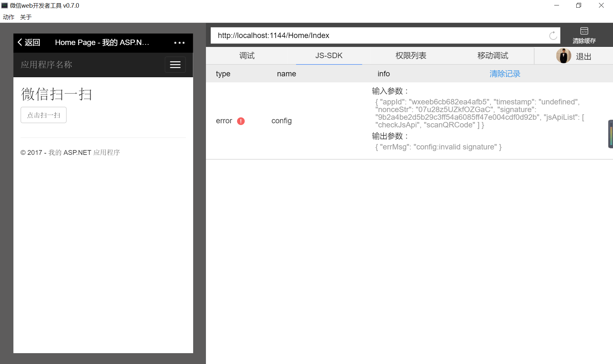This screenshot has height=364, width=613.
Task: Click the 'type' column header
Action: click(223, 74)
